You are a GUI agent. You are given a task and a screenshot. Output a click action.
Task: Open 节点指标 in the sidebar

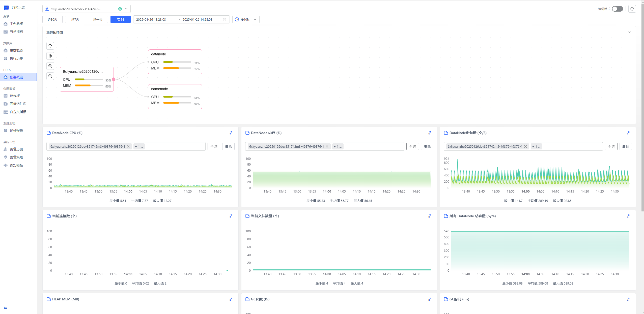tap(18, 32)
